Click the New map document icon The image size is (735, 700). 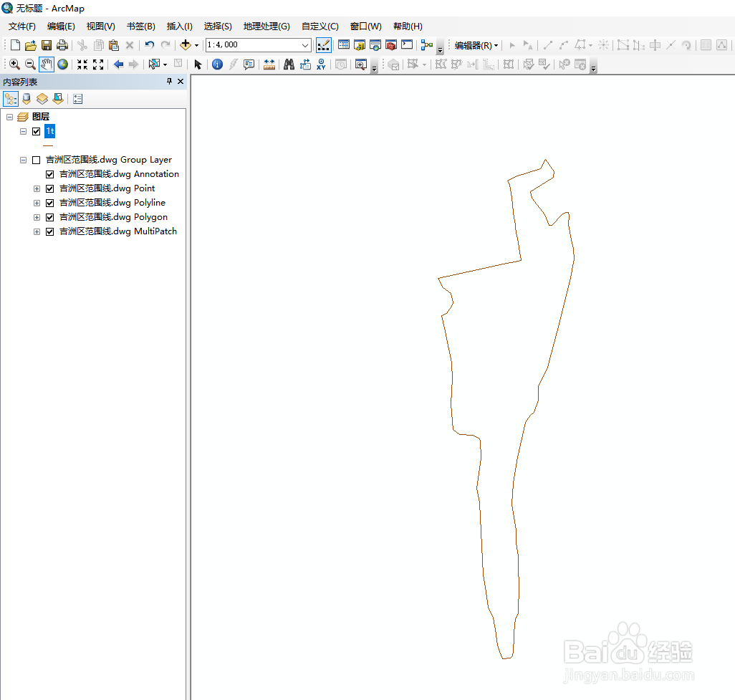(15, 45)
